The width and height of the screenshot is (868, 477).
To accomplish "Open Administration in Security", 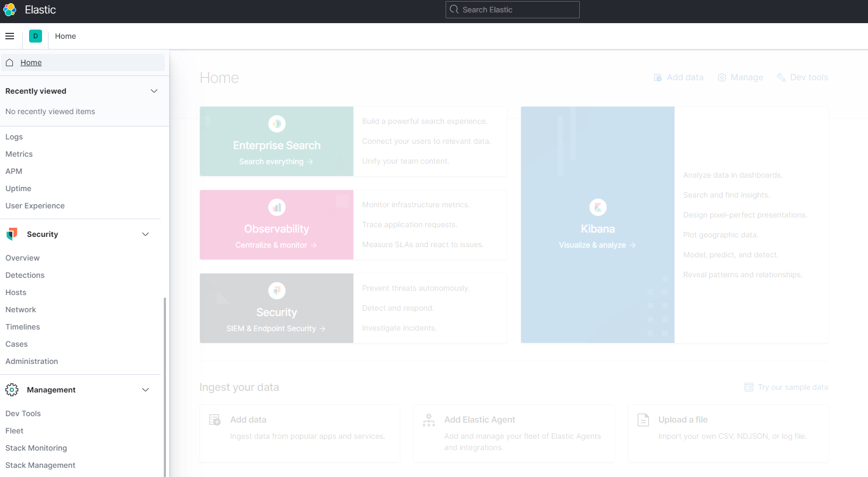I will pos(32,361).
